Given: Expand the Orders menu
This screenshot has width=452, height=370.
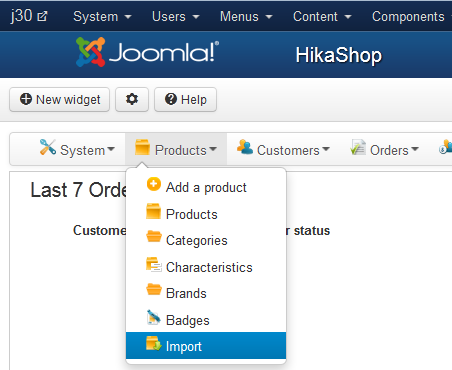Looking at the screenshot, I should (385, 149).
